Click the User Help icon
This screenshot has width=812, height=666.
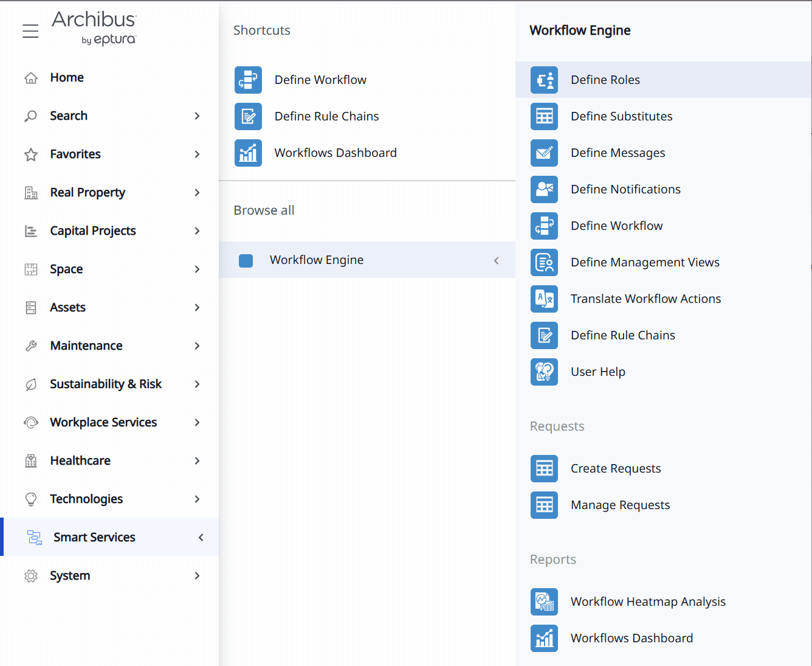(544, 372)
